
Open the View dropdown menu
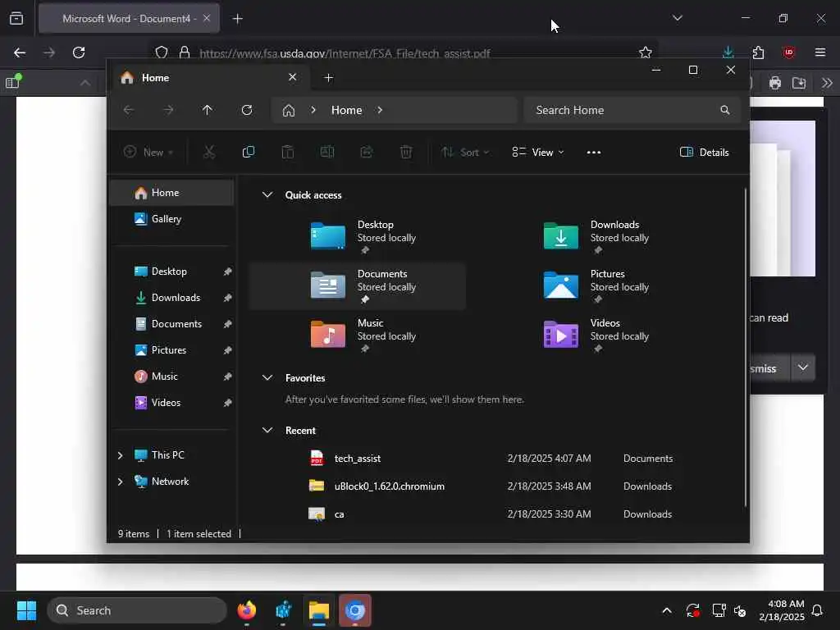click(538, 152)
